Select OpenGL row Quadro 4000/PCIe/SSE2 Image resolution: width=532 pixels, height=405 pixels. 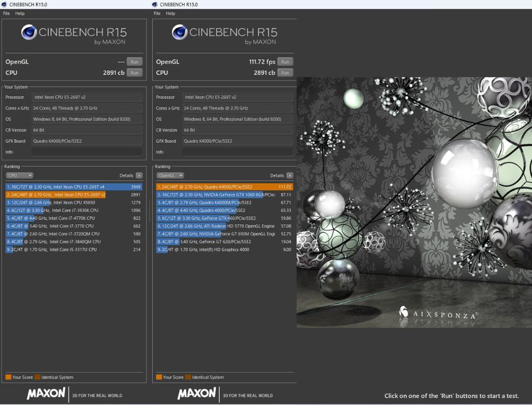tap(224, 210)
